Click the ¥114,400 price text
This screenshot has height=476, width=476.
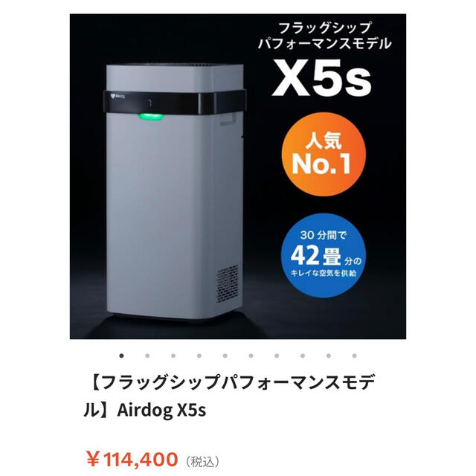(132, 460)
